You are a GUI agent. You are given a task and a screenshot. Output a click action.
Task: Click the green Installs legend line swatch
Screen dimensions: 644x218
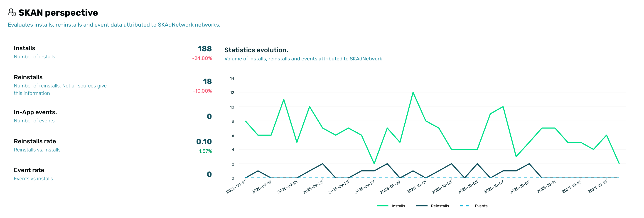pyautogui.click(x=382, y=206)
